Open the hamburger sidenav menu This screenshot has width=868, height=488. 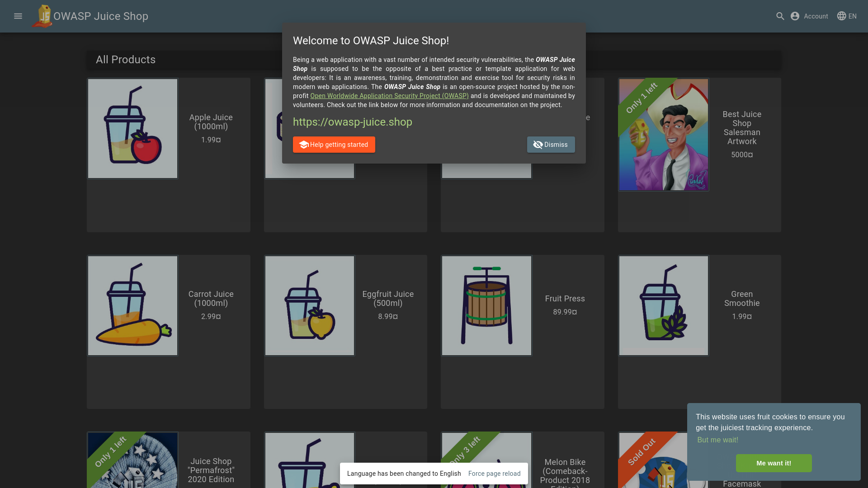pos(18,16)
